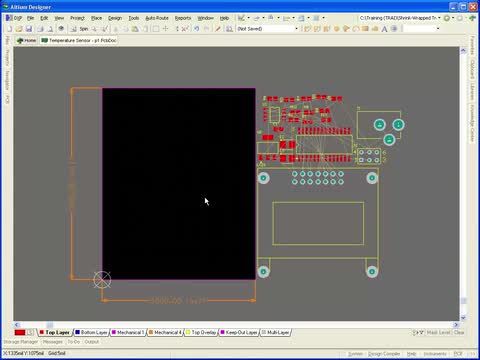Click the place component icon
The width and height of the screenshot is (480, 360).
[x=394, y=29]
